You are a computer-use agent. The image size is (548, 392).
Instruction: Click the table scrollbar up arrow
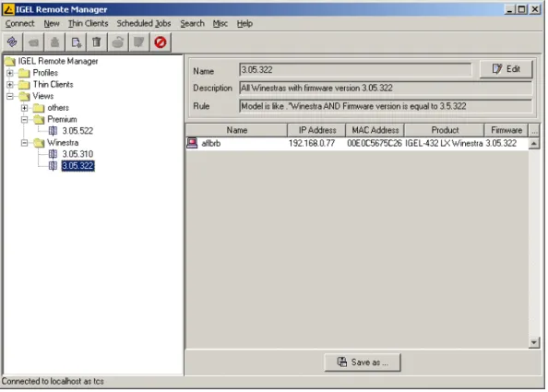coord(534,143)
